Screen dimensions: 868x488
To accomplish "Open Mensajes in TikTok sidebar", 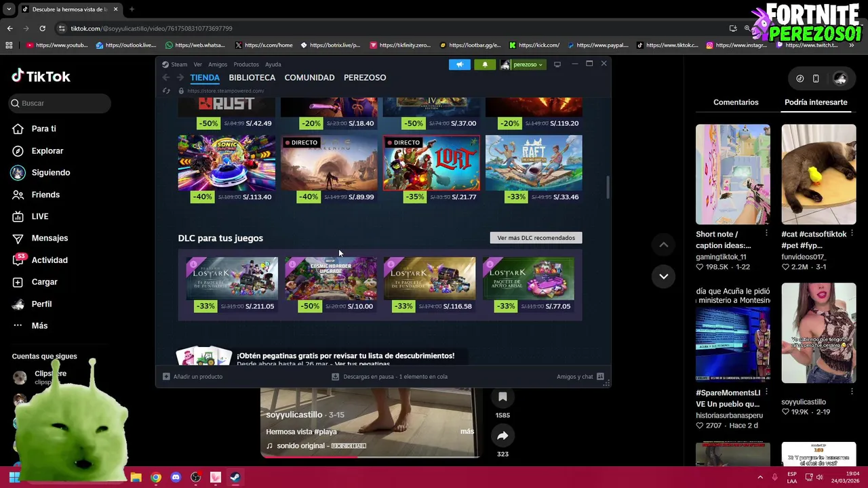I will pos(39,238).
